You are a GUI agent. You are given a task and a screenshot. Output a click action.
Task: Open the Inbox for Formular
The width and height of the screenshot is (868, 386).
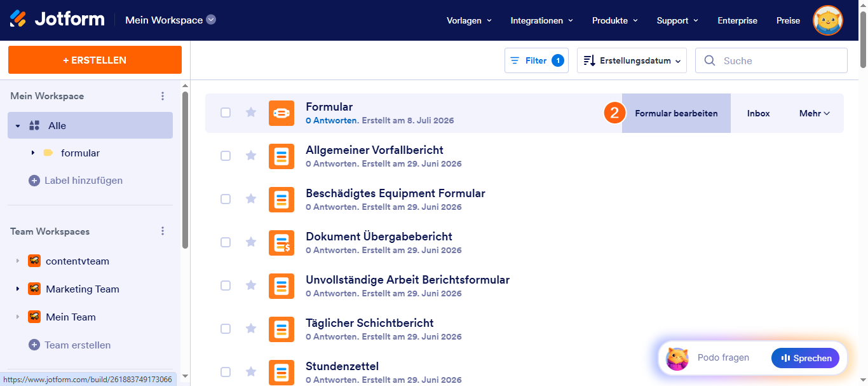(x=758, y=113)
